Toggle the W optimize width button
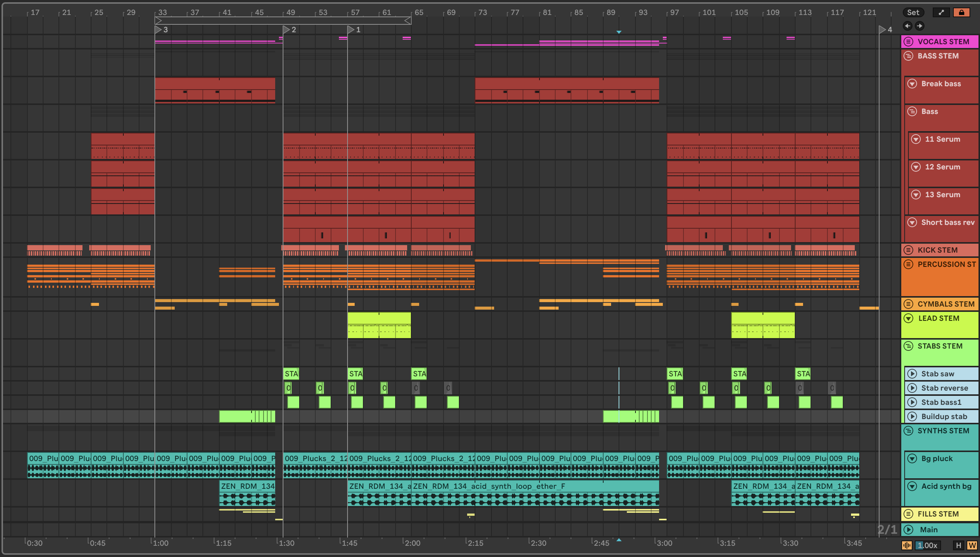The height and width of the screenshot is (557, 980). (972, 545)
